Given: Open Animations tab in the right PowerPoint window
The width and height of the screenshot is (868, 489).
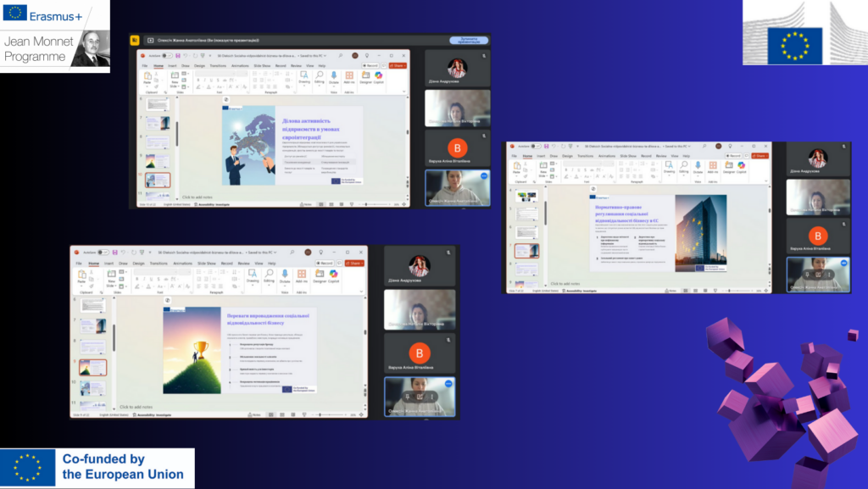Looking at the screenshot, I should point(607,156).
